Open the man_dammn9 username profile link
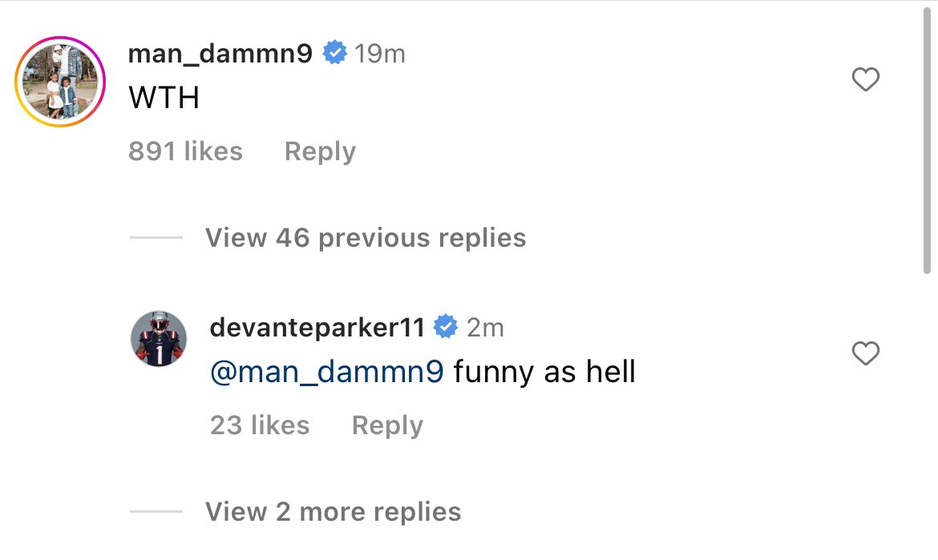 (220, 54)
